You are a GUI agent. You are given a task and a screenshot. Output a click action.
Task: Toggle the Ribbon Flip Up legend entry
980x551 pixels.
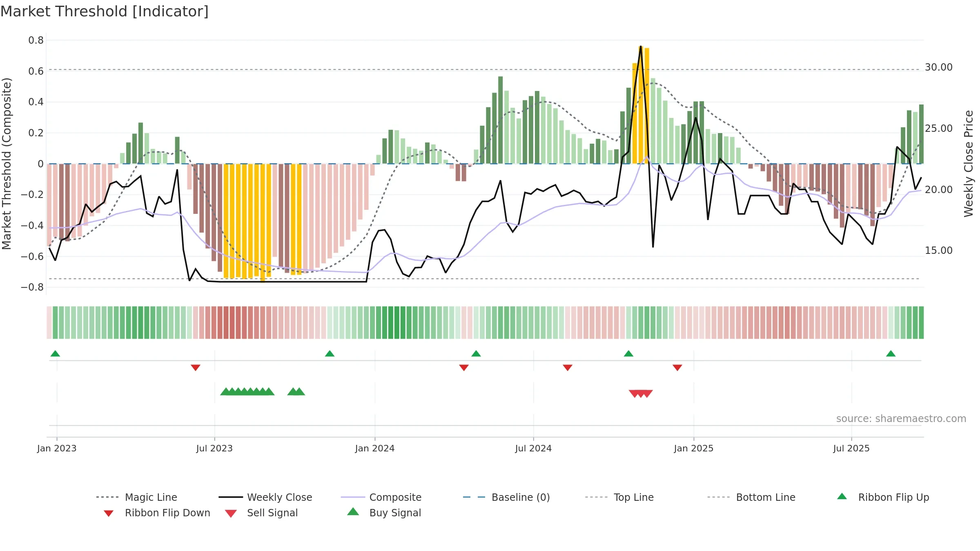pyautogui.click(x=883, y=497)
